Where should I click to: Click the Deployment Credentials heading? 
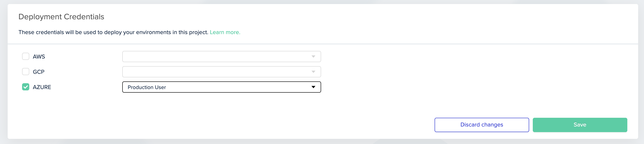point(61,16)
